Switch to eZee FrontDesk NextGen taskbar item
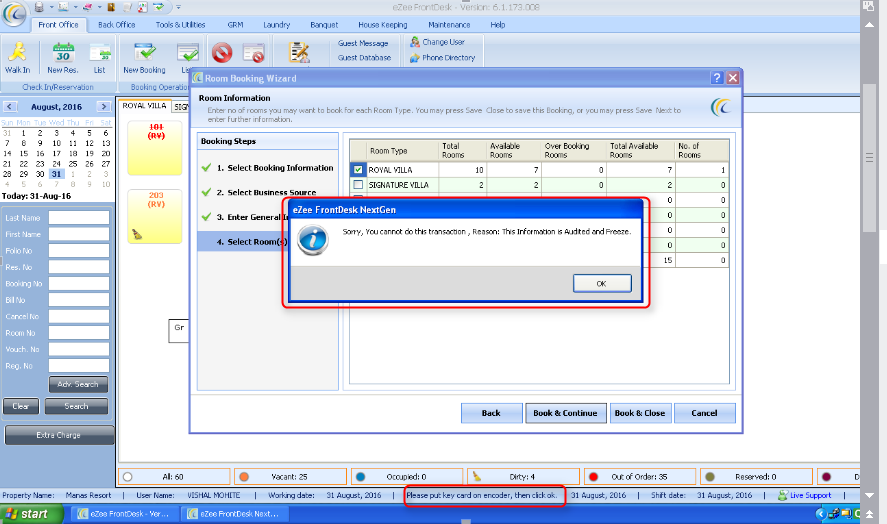This screenshot has width=887, height=524. [234, 514]
